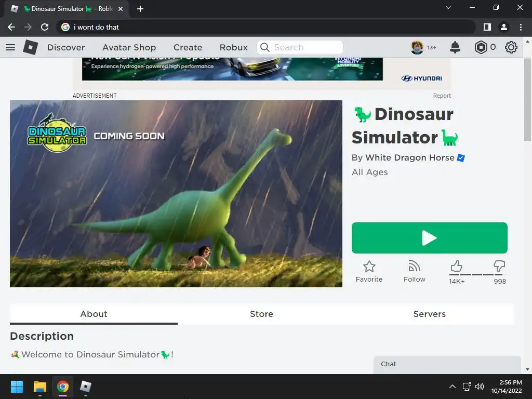Open network status tray icon

tap(467, 387)
